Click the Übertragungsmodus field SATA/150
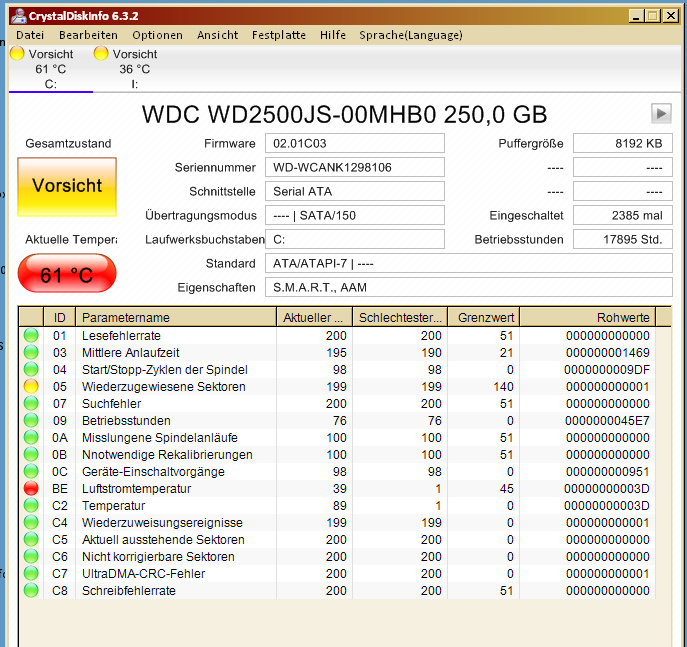Image resolution: width=687 pixels, height=647 pixels. 354,215
